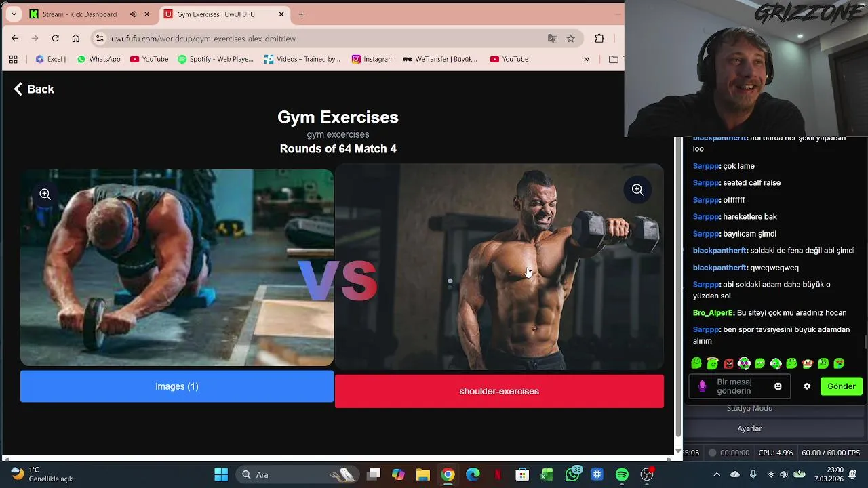Open the first YouTube bookmark
Viewport: 868px width, 488px height.
click(x=149, y=59)
